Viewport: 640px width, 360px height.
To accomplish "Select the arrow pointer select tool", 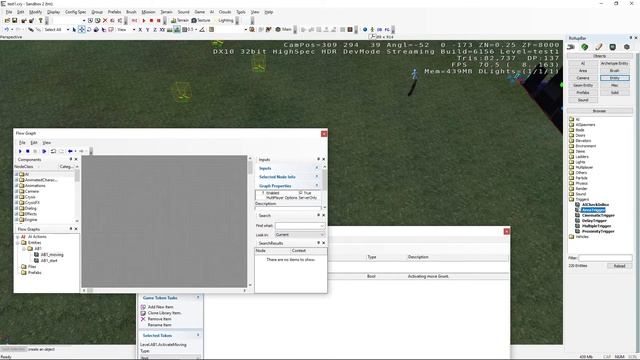I will coord(74,29).
